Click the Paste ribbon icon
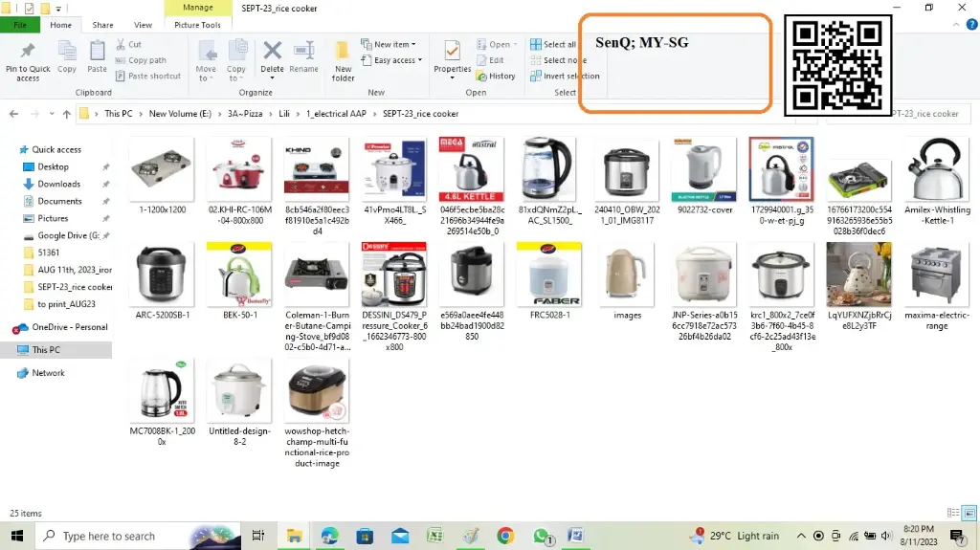The image size is (980, 550). point(97,51)
